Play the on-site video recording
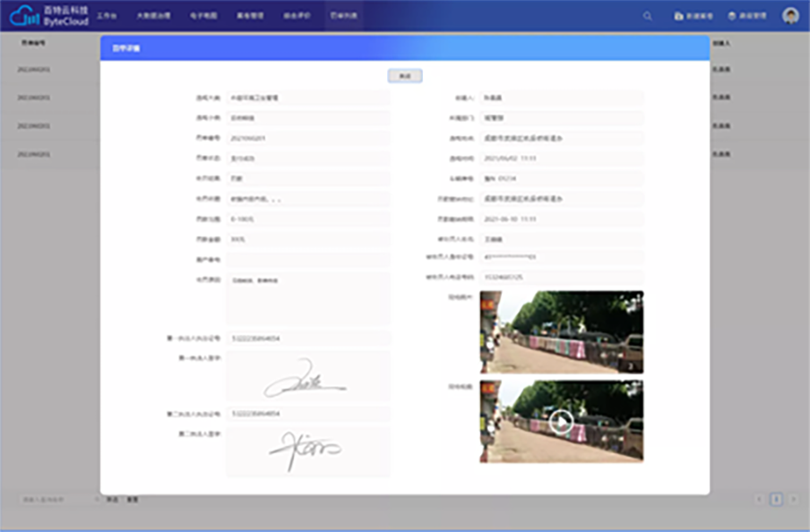The image size is (810, 532). click(x=561, y=422)
